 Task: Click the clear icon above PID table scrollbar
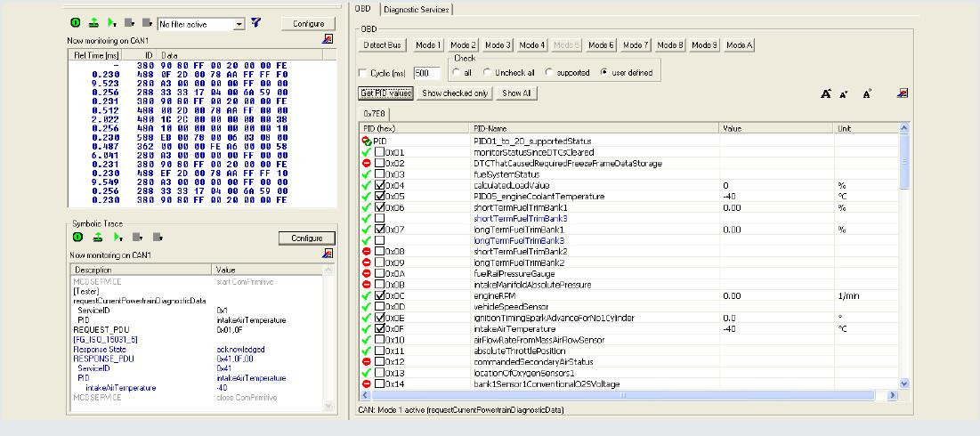(x=903, y=93)
